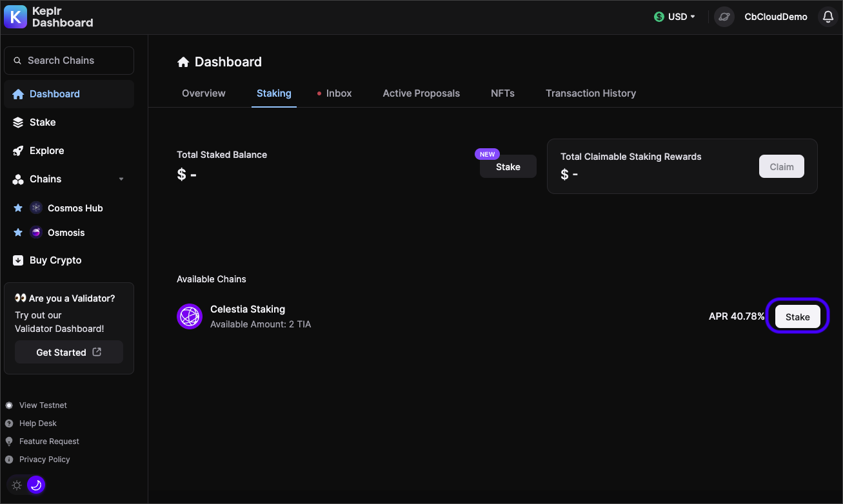
Task: Click the planet avatar icon
Action: click(724, 17)
